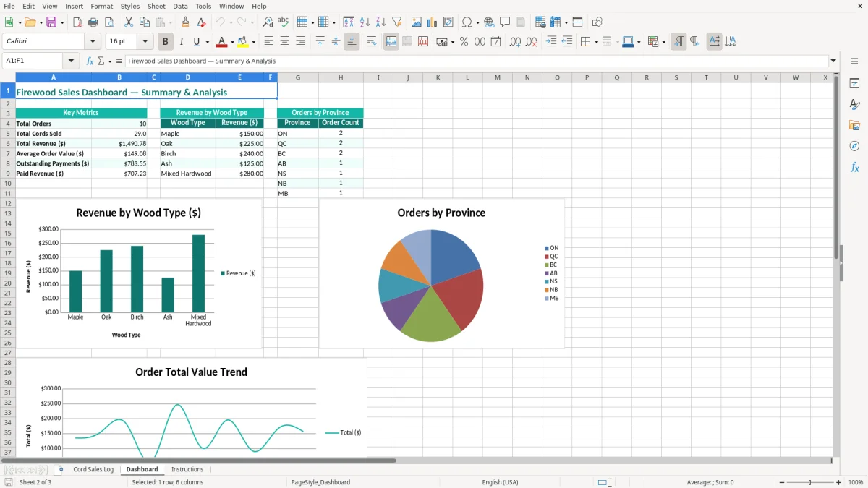
Task: Click the zoom in plus button
Action: (839, 482)
